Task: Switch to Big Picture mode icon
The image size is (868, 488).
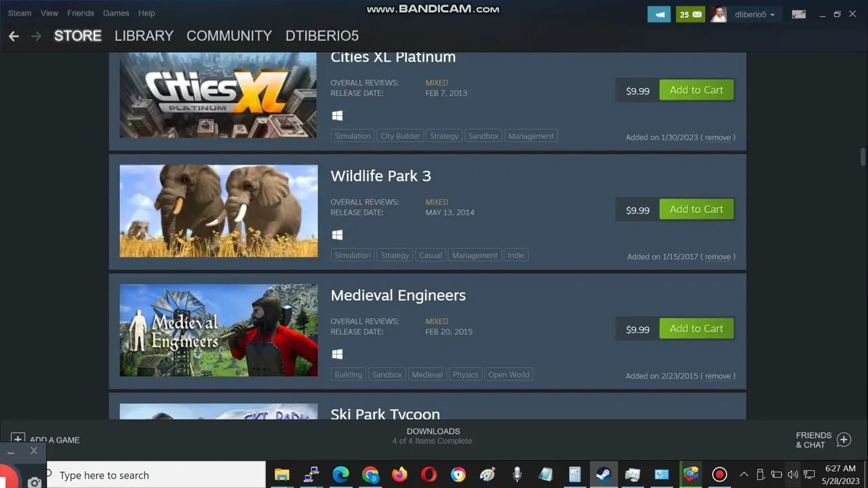Action: tap(799, 14)
